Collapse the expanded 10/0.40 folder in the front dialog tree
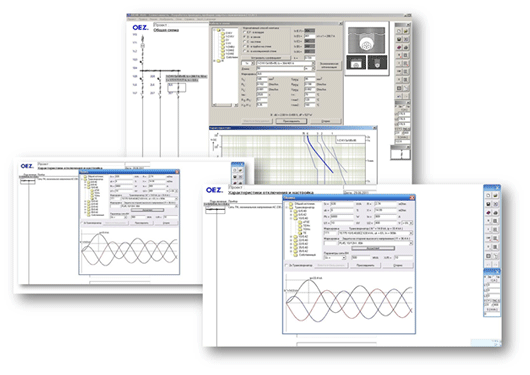This screenshot has width=530, height=375. (291, 218)
